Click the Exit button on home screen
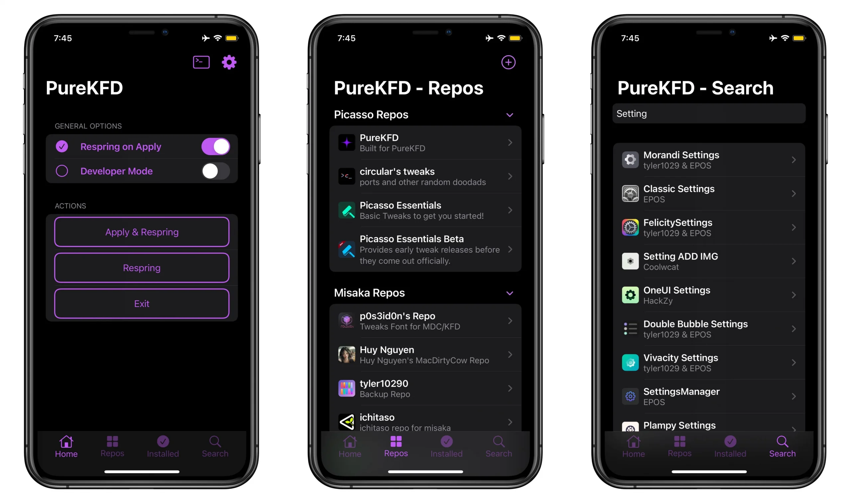Screen dimensions: 851x504 (x=142, y=304)
